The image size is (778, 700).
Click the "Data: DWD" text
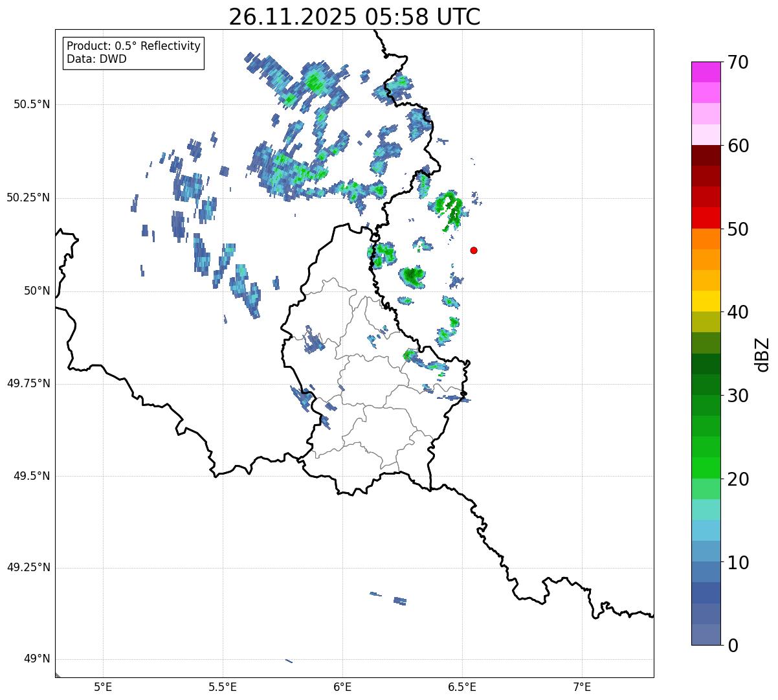pos(96,59)
